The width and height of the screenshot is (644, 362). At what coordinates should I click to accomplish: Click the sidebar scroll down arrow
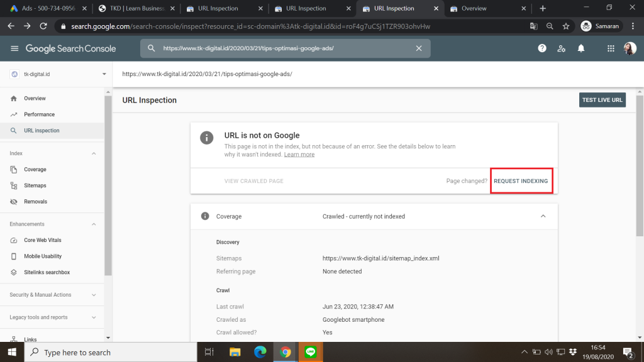(x=108, y=337)
